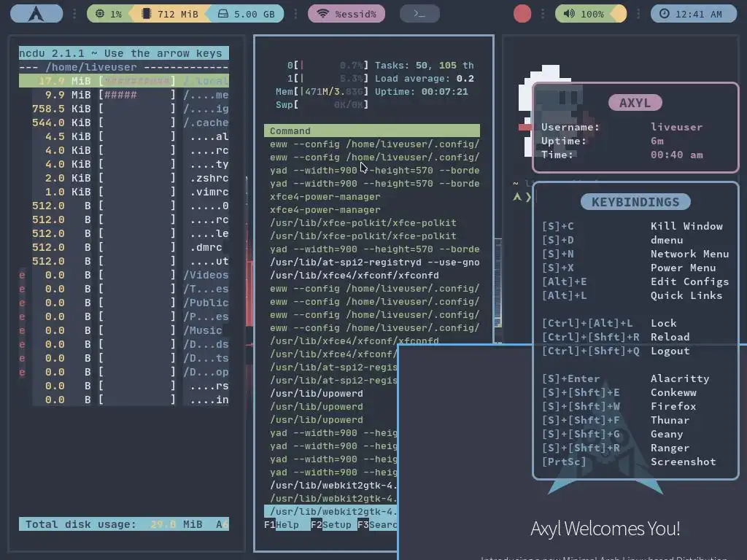Open the Arch logo launcher in the bar
The height and width of the screenshot is (560, 747).
36,13
